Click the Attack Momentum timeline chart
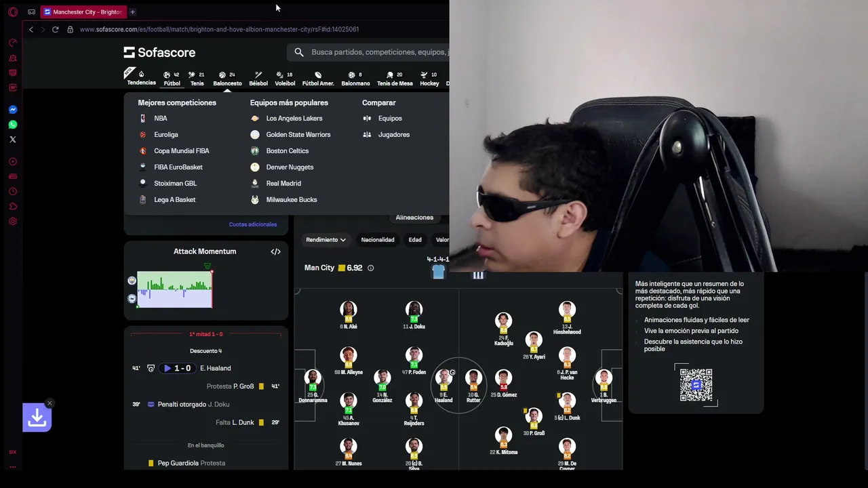Image resolution: width=868 pixels, height=488 pixels. pyautogui.click(x=175, y=289)
